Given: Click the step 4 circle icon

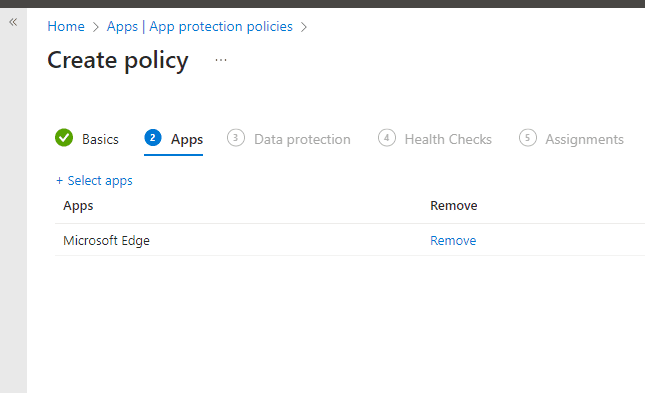Looking at the screenshot, I should (387, 138).
